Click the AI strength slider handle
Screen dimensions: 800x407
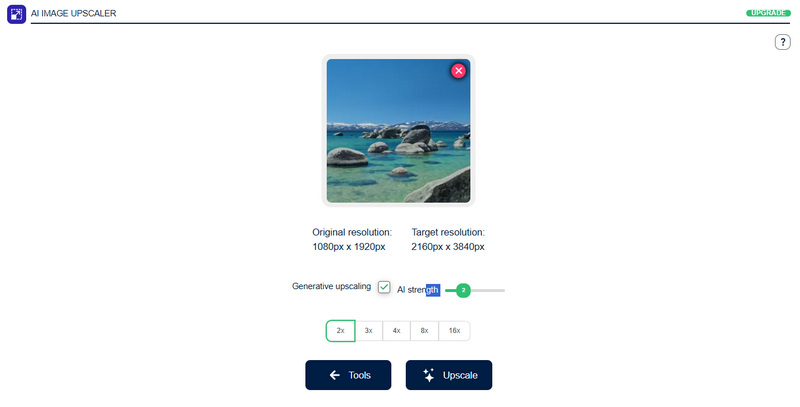tap(463, 290)
